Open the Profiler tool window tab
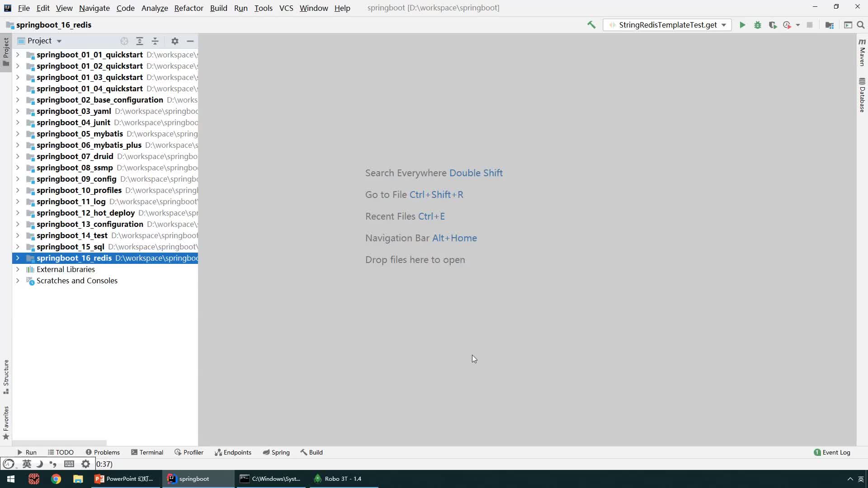This screenshot has height=488, width=868. coord(189,452)
